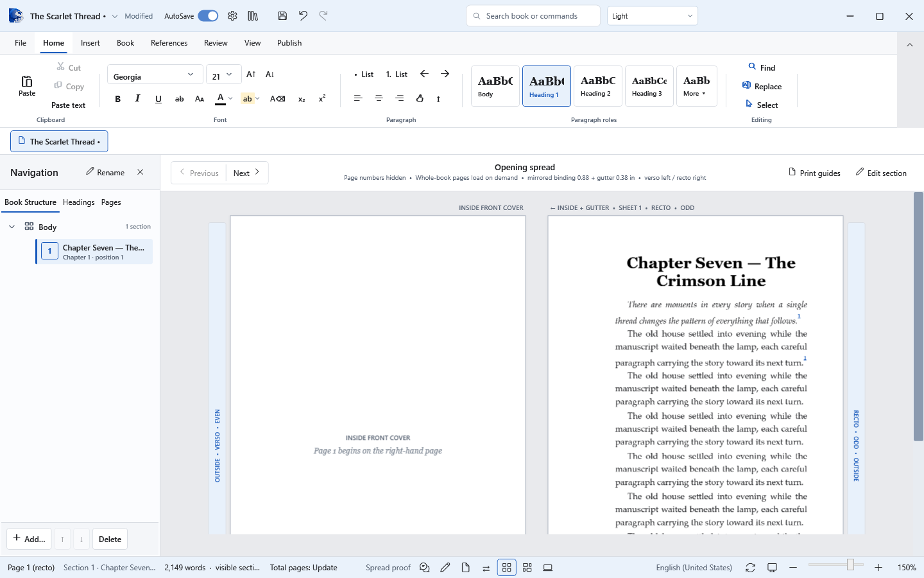
Task: Click the Add... button
Action: 29,539
